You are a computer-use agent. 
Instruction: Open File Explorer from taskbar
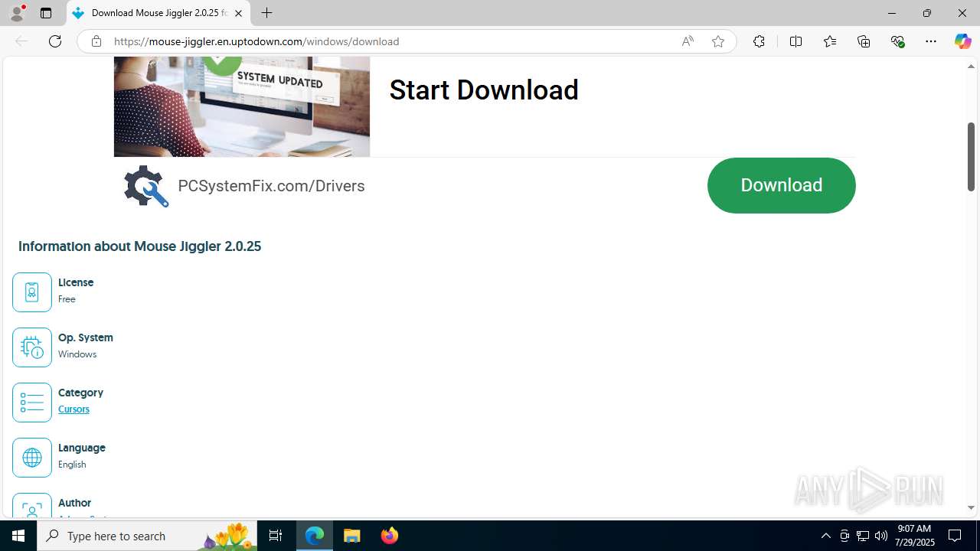[x=352, y=536]
